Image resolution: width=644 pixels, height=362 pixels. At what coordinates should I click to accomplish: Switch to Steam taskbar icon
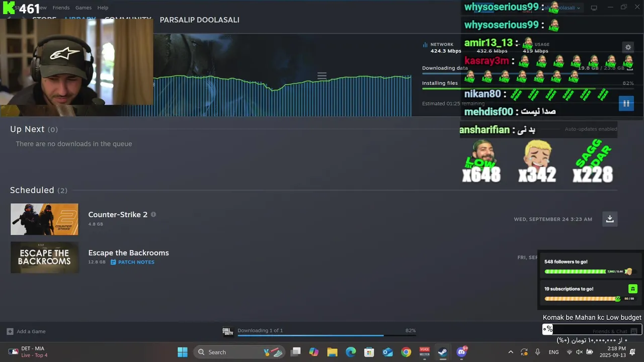[x=443, y=352]
